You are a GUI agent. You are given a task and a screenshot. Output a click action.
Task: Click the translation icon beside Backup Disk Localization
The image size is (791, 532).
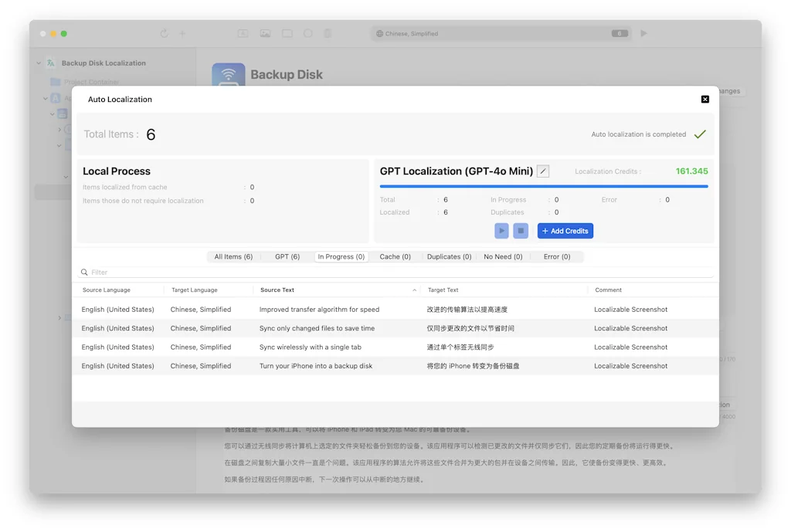pos(49,63)
